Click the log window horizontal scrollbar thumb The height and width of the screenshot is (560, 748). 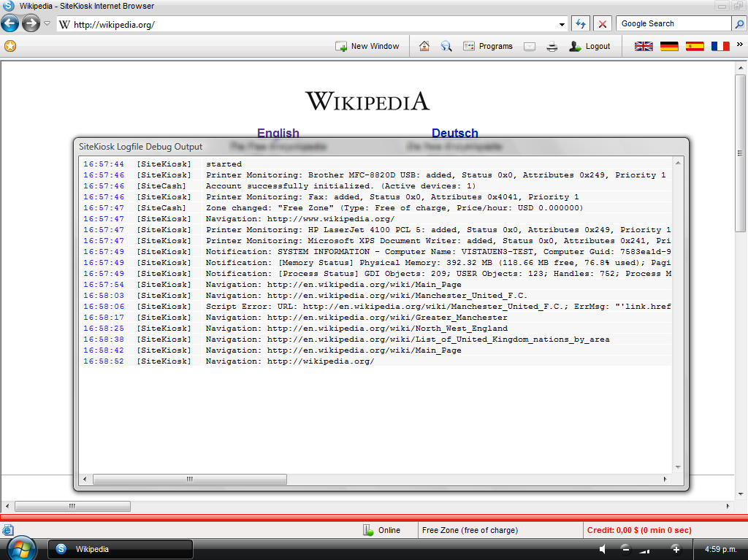190,480
